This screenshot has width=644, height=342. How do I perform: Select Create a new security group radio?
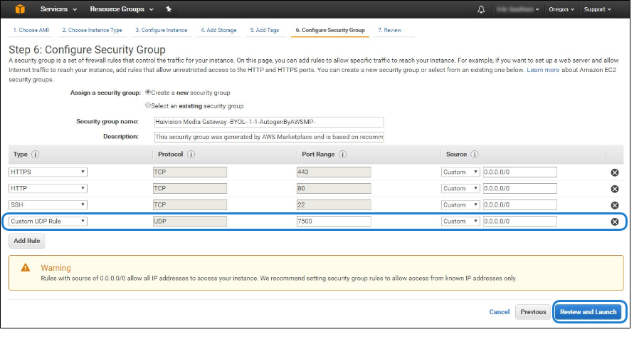[x=148, y=92]
